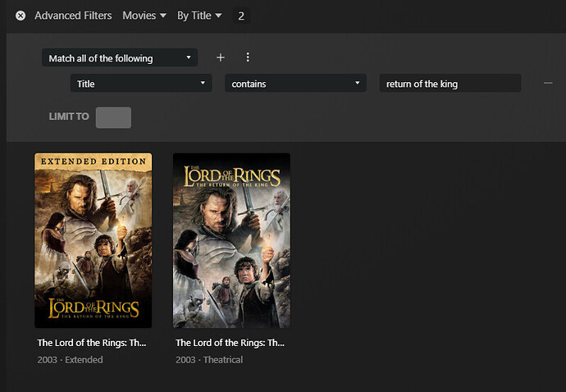This screenshot has height=392, width=566.
Task: Open the contains operator dropdown
Action: tap(295, 84)
